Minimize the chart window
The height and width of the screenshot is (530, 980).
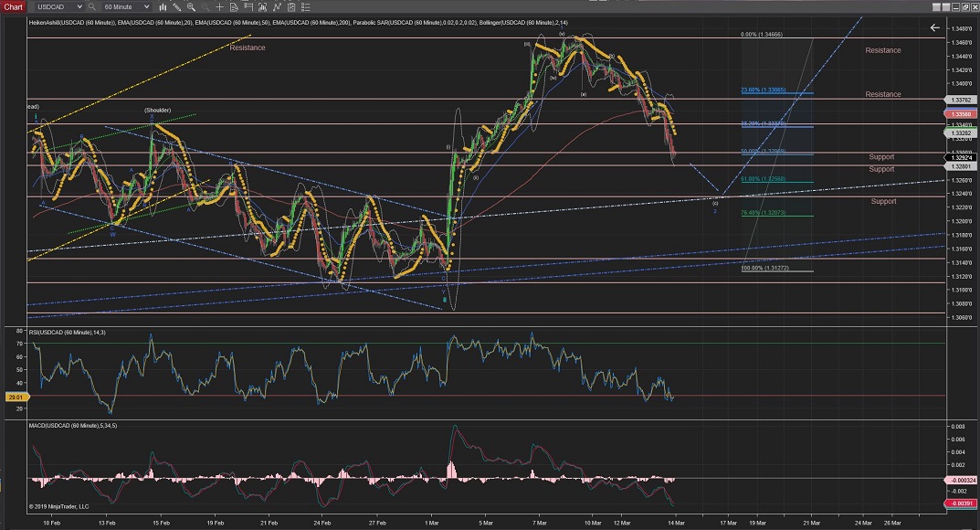coord(955,7)
